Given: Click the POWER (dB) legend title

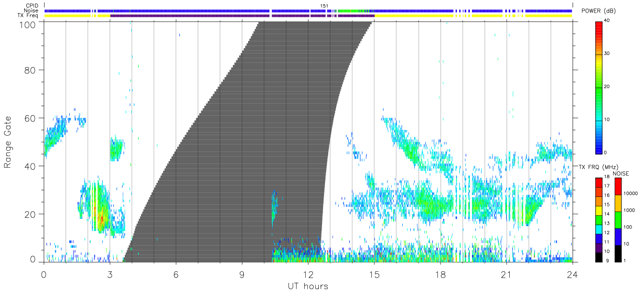Looking at the screenshot, I should coord(598,11).
